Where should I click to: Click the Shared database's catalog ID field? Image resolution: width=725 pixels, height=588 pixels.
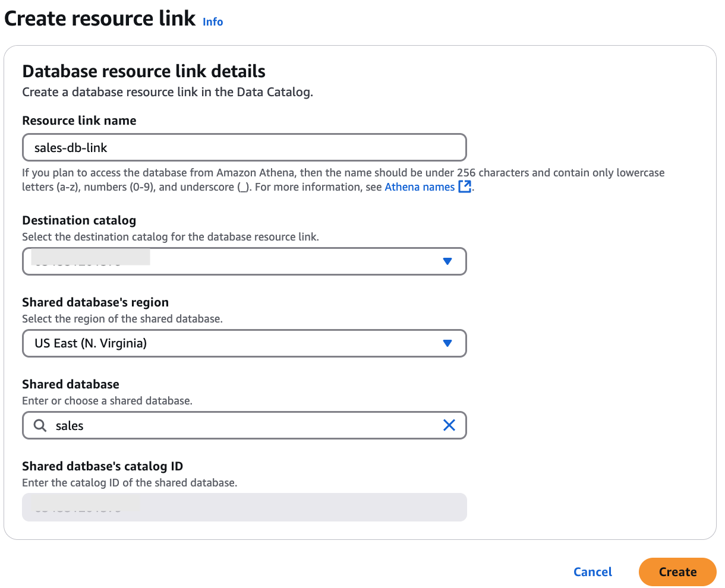click(244, 507)
